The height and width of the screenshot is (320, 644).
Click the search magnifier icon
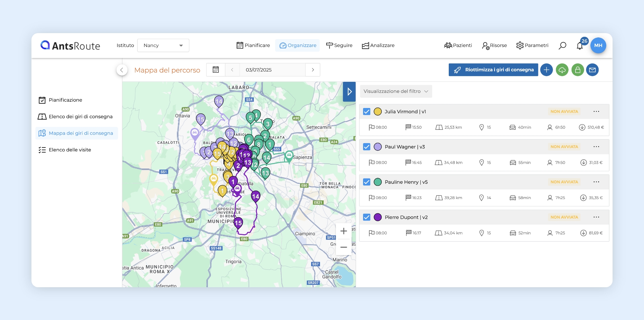[562, 46]
